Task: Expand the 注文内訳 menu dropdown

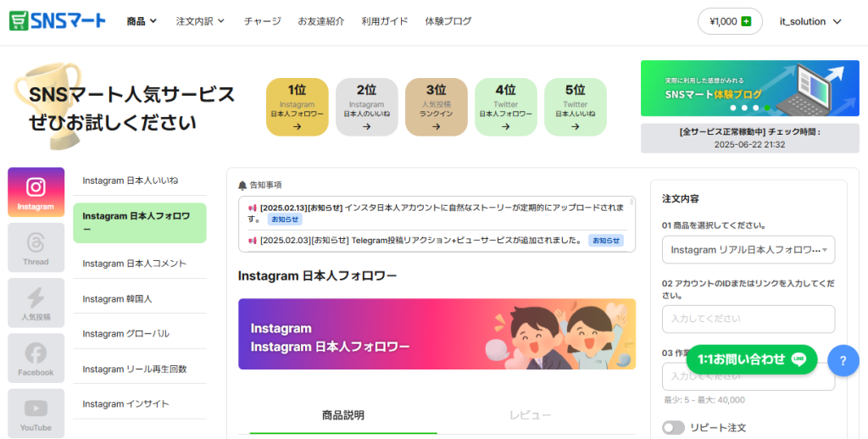Action: (200, 21)
